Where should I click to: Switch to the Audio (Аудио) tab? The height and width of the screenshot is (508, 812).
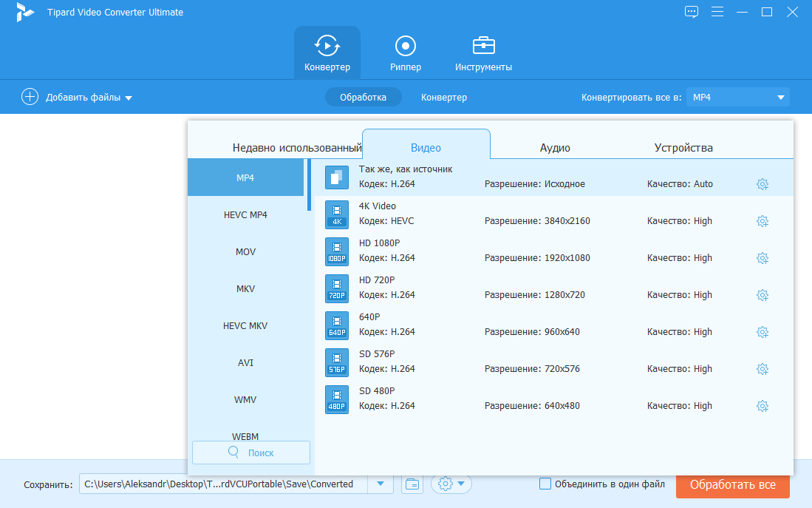pyautogui.click(x=554, y=148)
